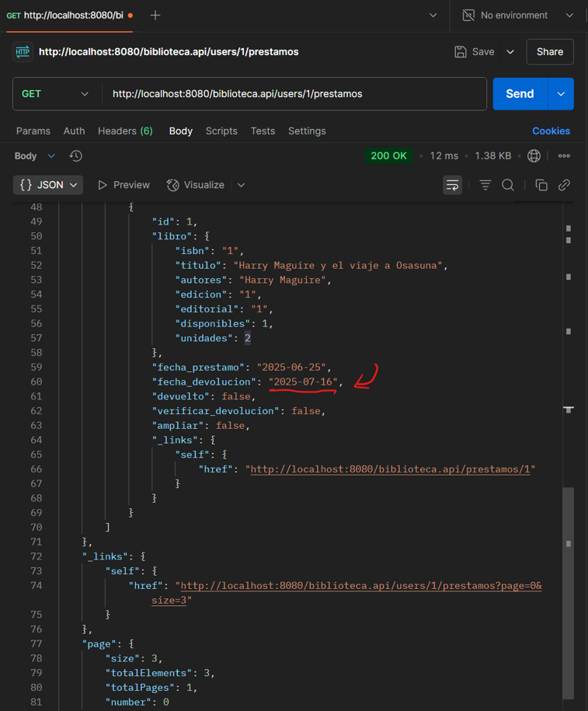Click the Preview button
588x711 pixels.
click(x=124, y=185)
